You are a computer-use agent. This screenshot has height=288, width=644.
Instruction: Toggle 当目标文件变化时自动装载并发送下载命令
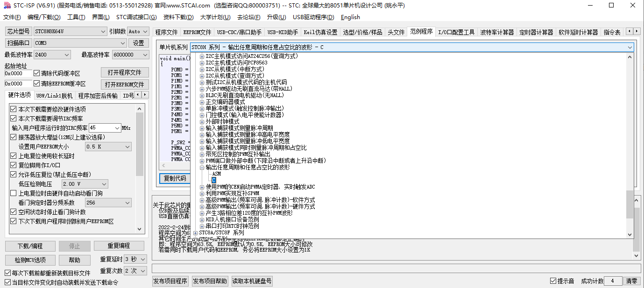(x=7, y=282)
